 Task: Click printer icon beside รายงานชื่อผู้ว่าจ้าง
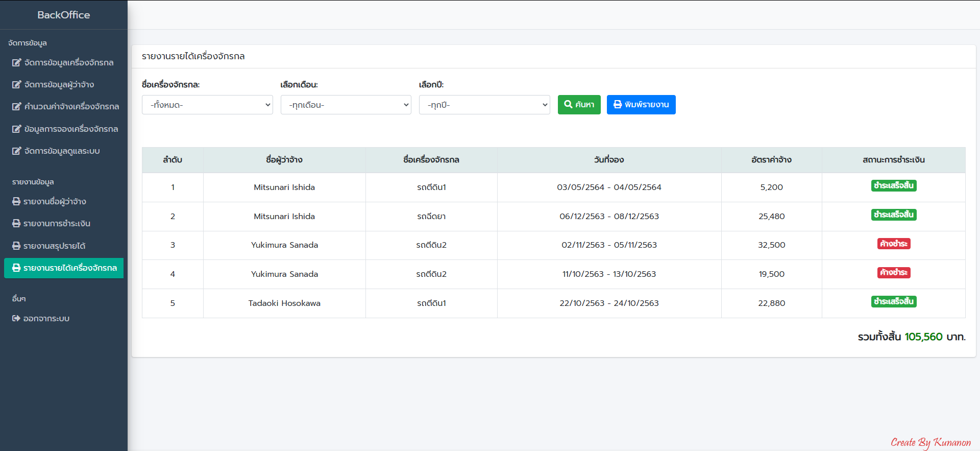16,202
